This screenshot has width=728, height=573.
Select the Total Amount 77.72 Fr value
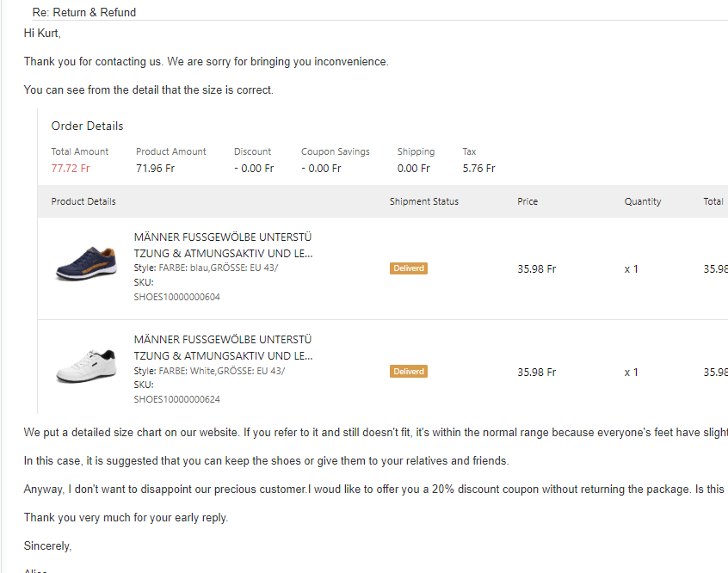click(x=71, y=168)
